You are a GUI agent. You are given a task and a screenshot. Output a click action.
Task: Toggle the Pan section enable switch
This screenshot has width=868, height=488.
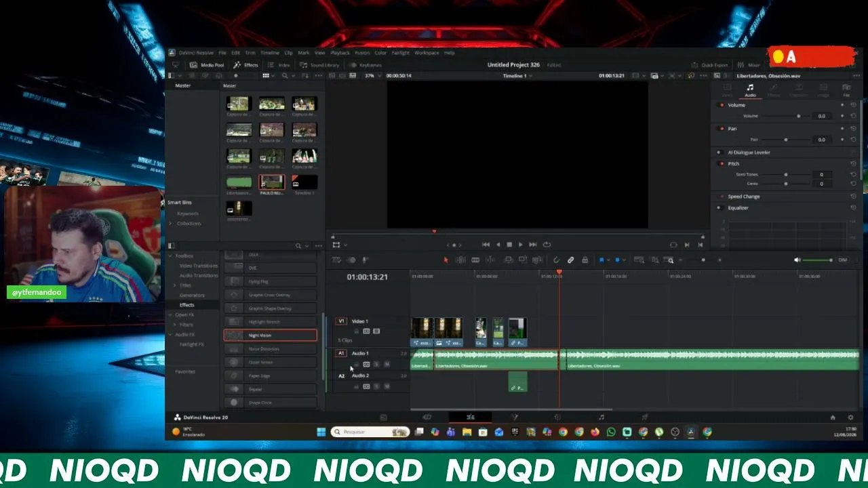click(x=721, y=128)
